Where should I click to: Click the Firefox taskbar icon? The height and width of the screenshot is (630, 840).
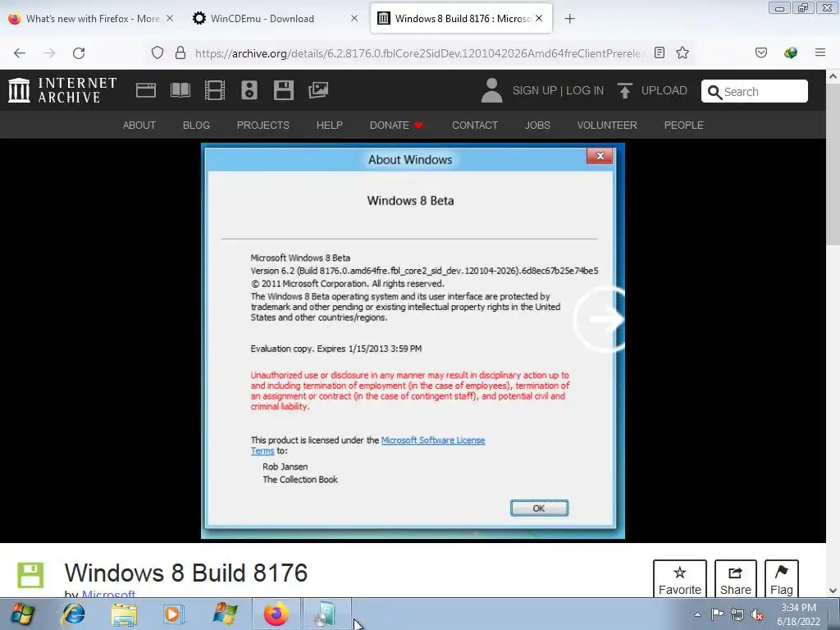click(x=276, y=614)
